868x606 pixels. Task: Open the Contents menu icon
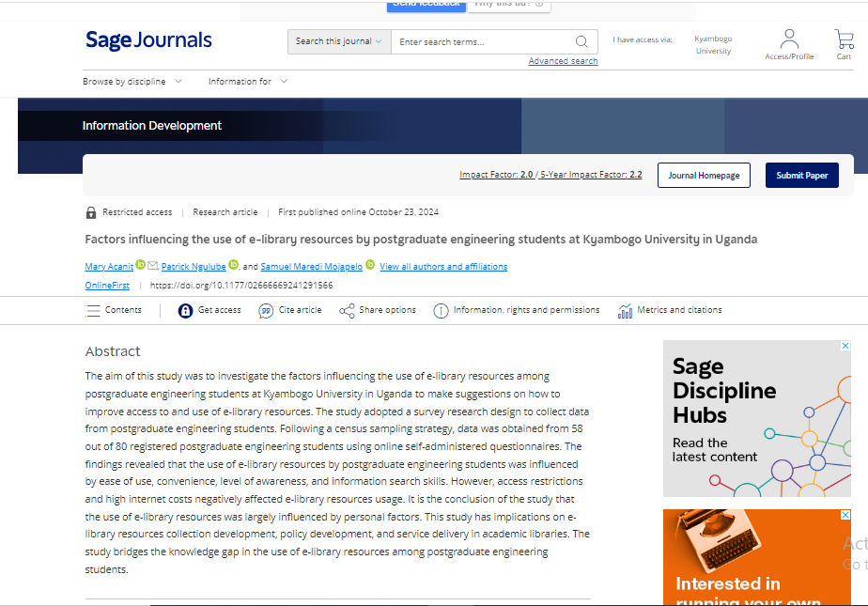pos(93,310)
